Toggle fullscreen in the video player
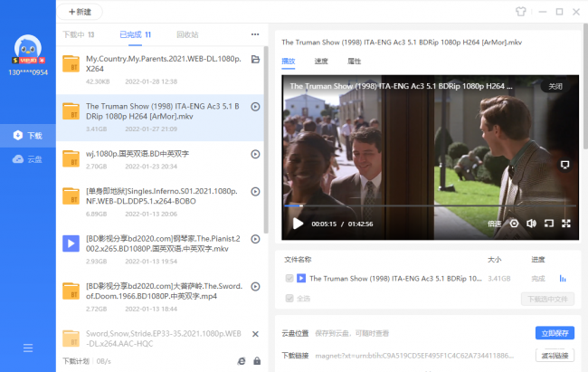Screen dimensions: 588x372 (566, 224)
